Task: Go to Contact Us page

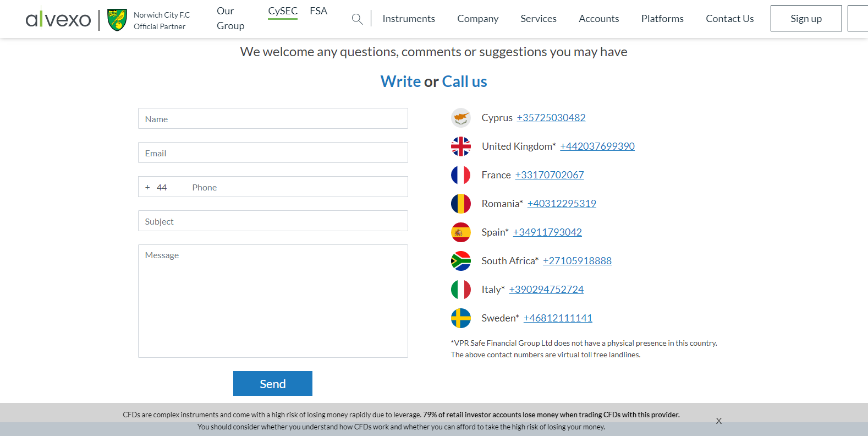Action: pos(730,19)
